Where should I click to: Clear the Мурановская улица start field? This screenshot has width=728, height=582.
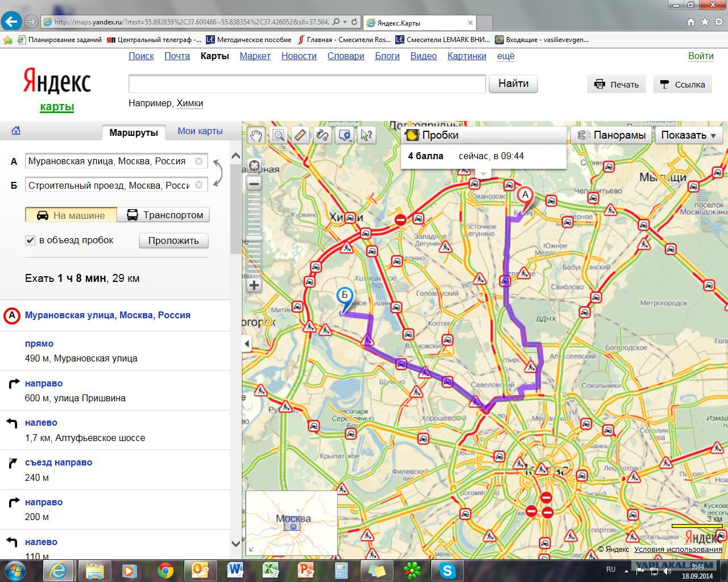click(199, 161)
